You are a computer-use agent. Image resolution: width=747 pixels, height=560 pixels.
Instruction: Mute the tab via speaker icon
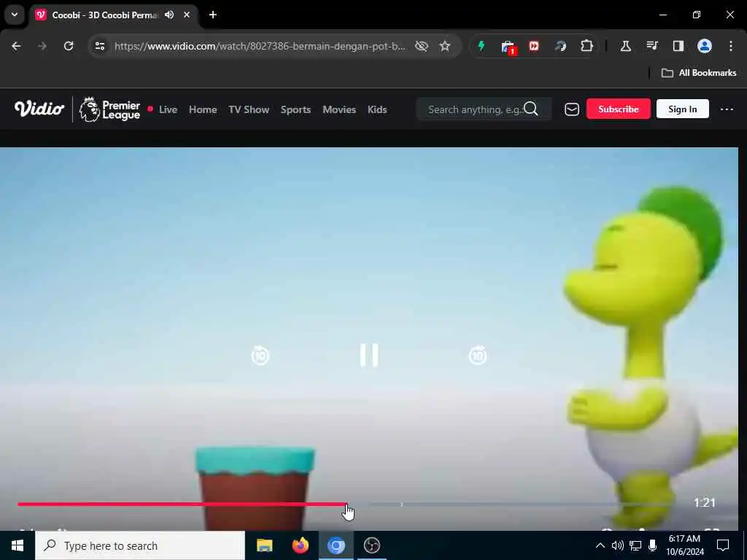169,15
